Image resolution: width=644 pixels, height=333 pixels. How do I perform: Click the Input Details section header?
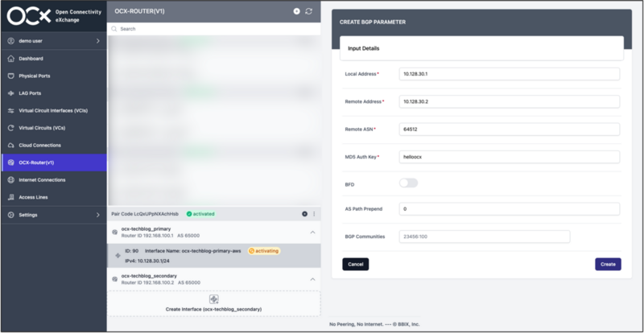pyautogui.click(x=481, y=48)
